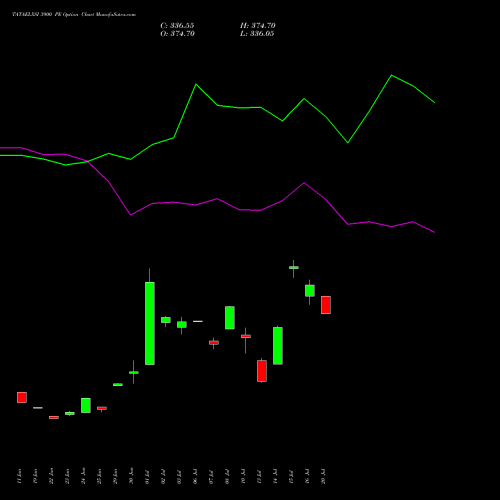
Task: Click the red candle above 13 Jul
Action: coord(262,371)
